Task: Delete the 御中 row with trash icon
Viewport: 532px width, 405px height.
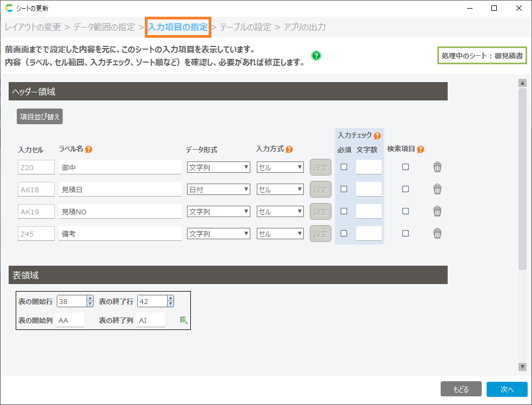Action: 437,167
